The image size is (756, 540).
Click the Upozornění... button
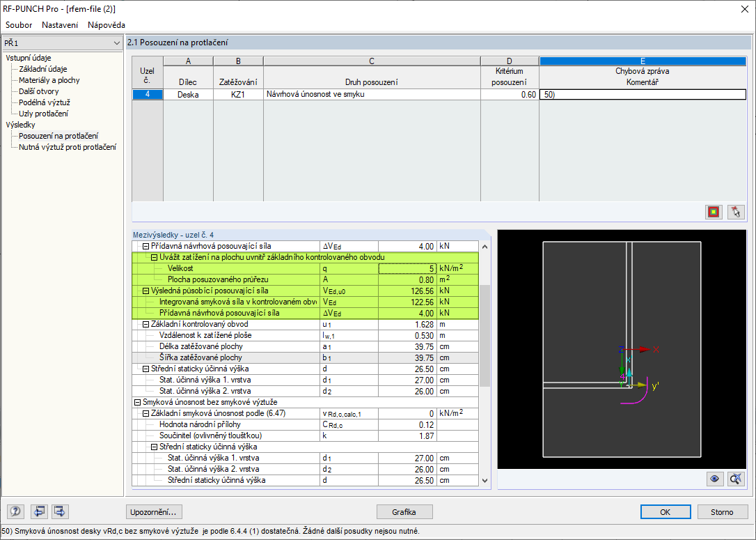click(x=155, y=512)
